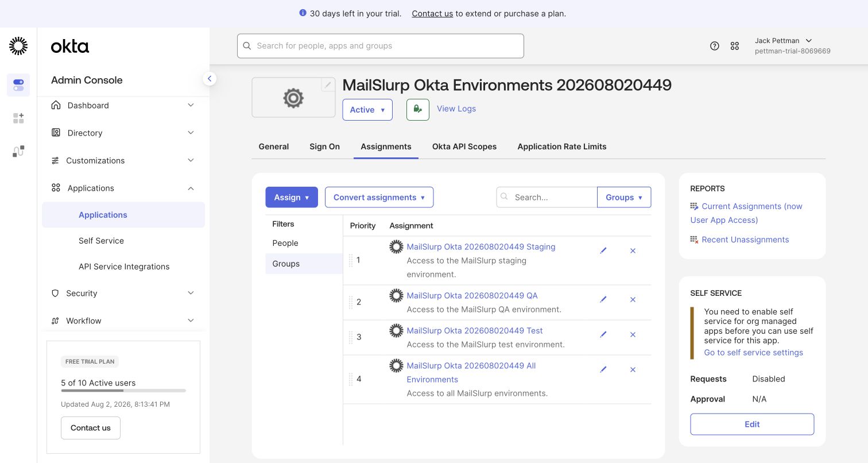Edit the Staging group assignment
Screen dimensions: 868x463
click(x=603, y=251)
